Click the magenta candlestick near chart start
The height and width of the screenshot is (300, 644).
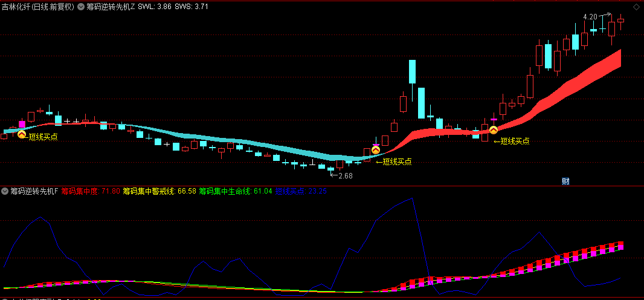22,124
